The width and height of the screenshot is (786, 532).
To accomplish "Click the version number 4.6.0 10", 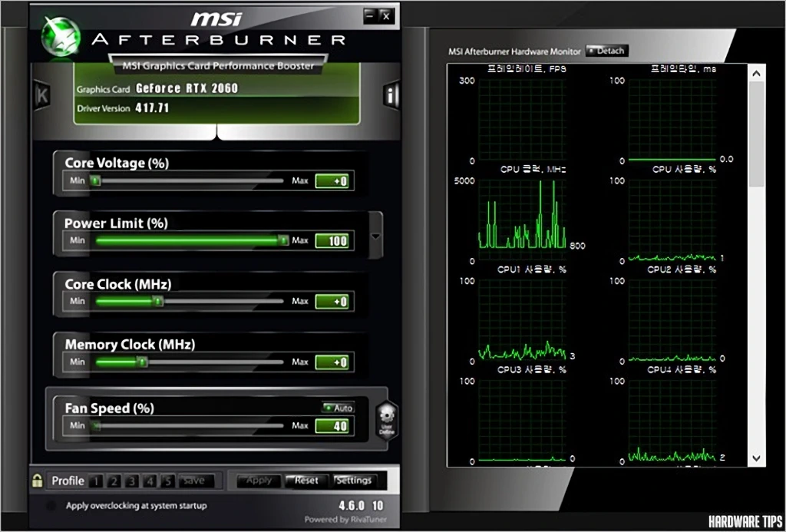I will click(x=361, y=505).
